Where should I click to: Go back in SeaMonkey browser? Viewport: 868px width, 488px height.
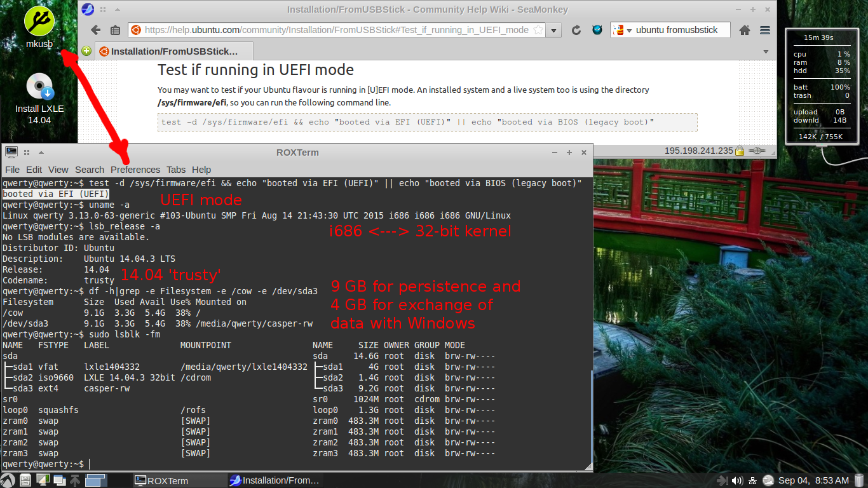coord(96,30)
